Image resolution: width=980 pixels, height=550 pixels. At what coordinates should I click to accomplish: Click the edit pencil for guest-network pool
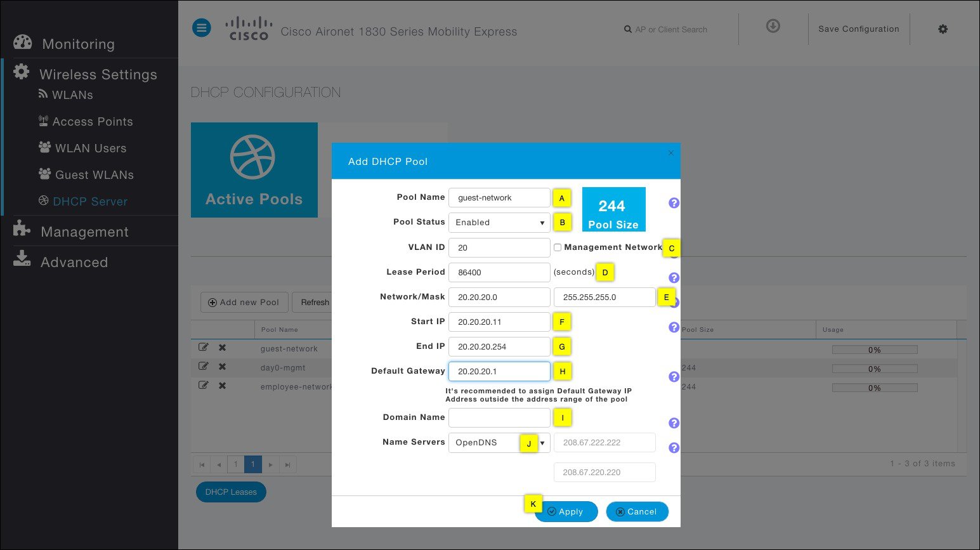click(204, 347)
